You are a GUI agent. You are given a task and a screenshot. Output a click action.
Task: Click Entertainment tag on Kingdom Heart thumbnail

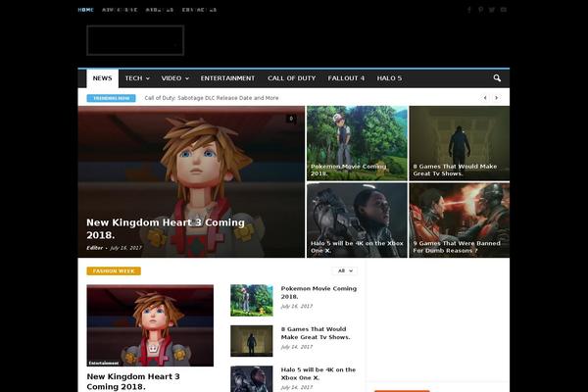pos(104,364)
